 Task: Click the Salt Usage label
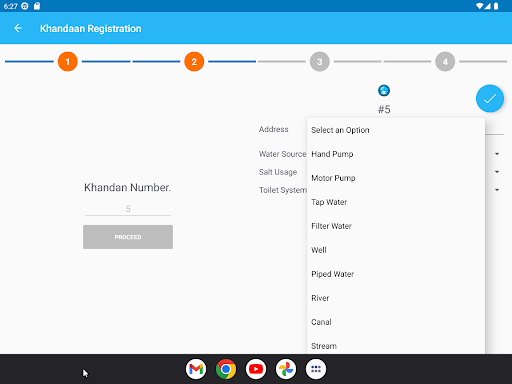[278, 172]
